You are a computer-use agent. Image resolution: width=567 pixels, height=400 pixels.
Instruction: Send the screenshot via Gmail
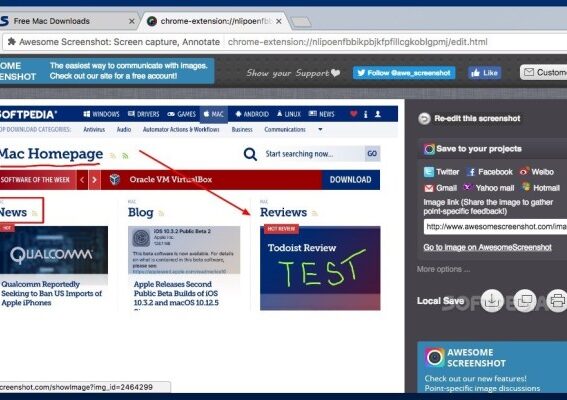440,188
